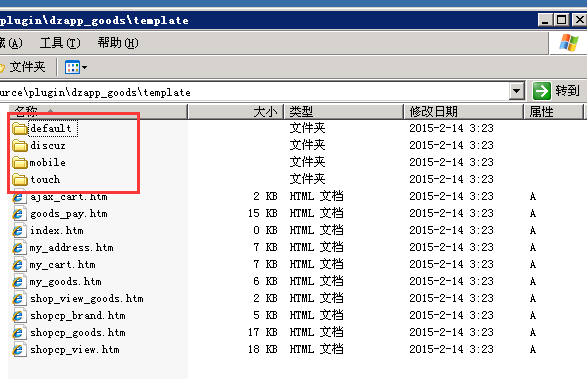Image resolution: width=587 pixels, height=379 pixels.
Task: Click the green 转到 go arrow icon
Action: click(x=542, y=91)
